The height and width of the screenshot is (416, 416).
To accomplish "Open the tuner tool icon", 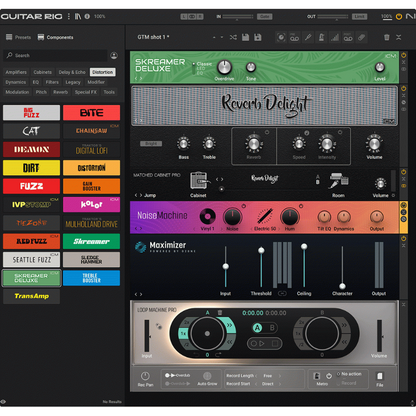I will click(x=308, y=37).
